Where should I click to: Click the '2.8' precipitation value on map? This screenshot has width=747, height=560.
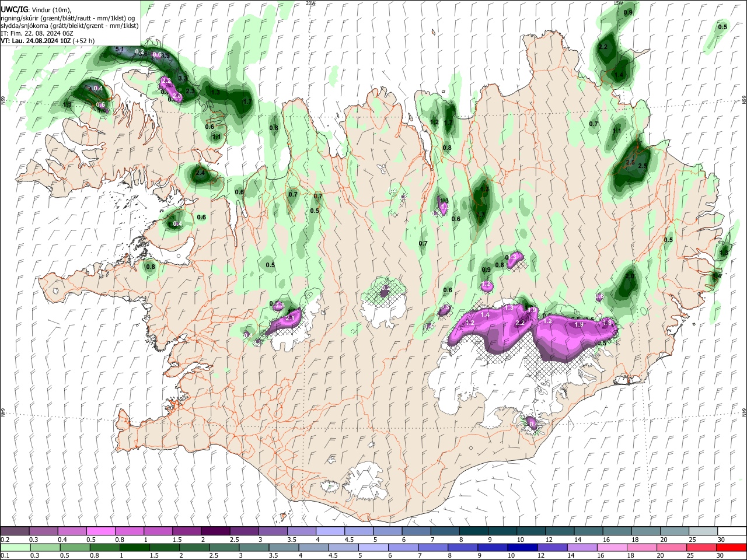630,162
